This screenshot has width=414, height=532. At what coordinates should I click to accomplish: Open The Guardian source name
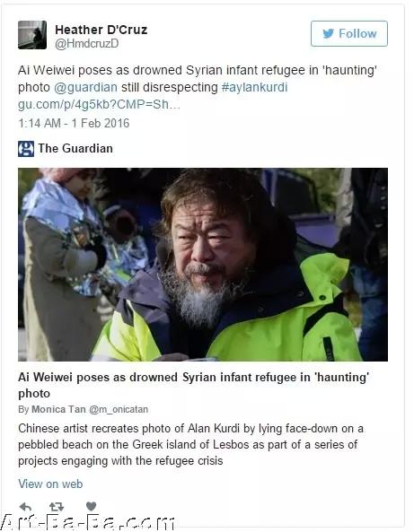pos(75,148)
